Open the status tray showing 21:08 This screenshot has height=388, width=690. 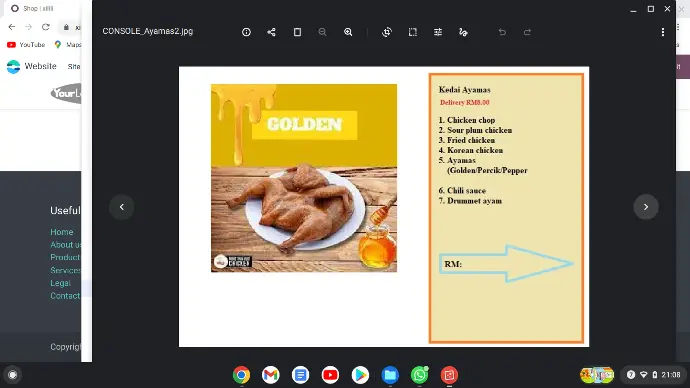pyautogui.click(x=653, y=375)
